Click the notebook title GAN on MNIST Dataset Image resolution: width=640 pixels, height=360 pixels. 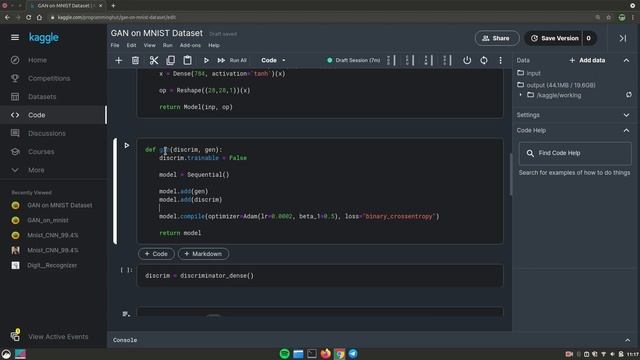[x=157, y=33]
